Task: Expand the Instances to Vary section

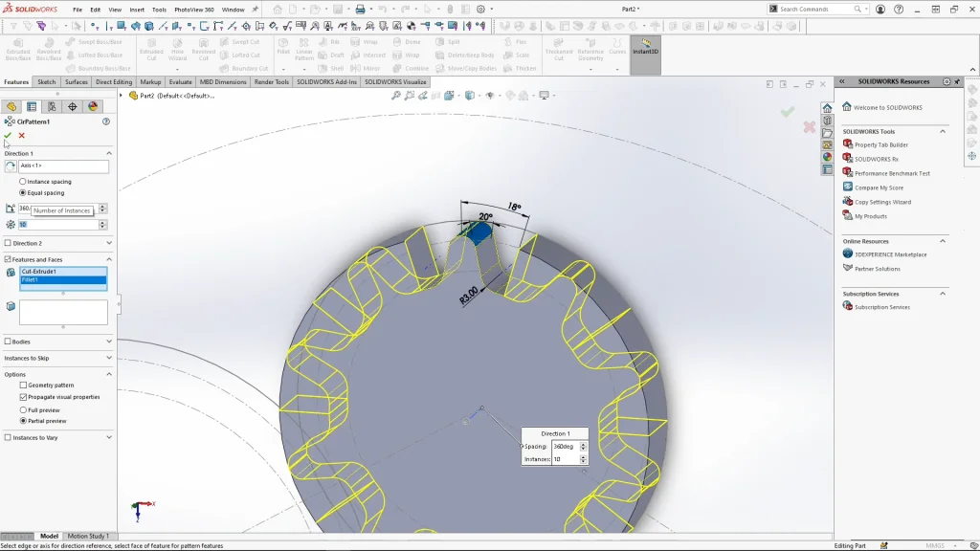Action: 108,437
